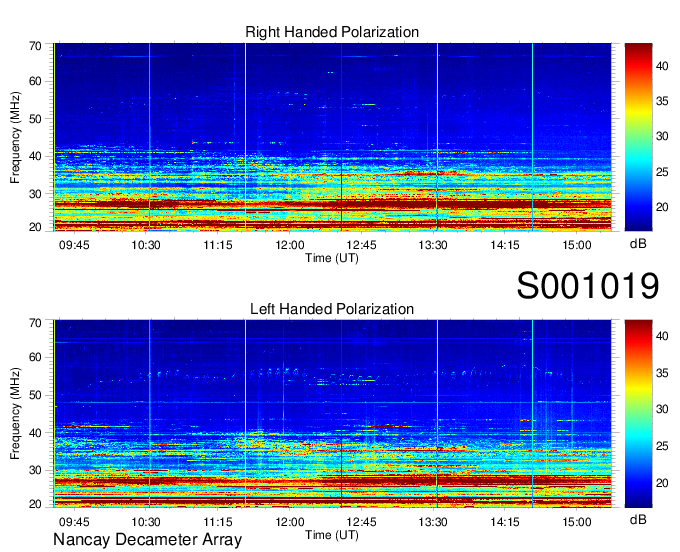Click the 14:15 time tick of the left-handed plot
This screenshot has height=552, width=680.
click(505, 522)
